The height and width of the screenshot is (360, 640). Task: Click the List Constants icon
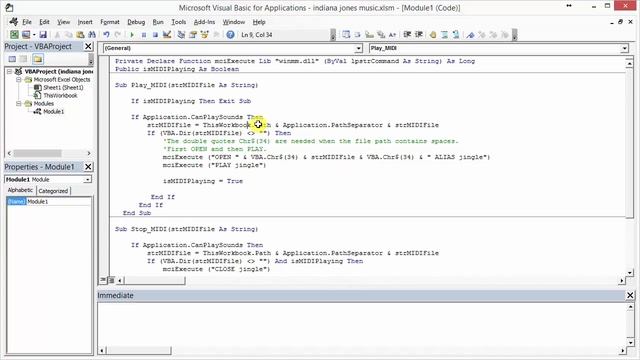[358, 35]
